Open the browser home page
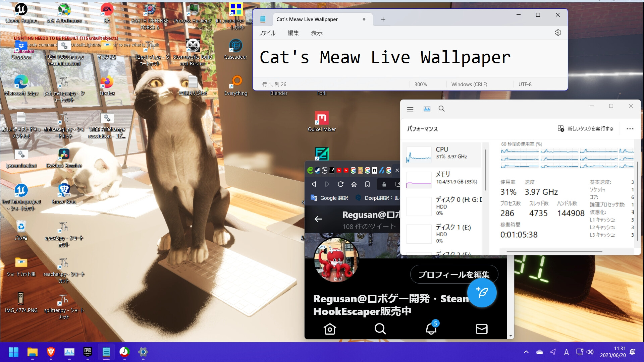 click(354, 184)
